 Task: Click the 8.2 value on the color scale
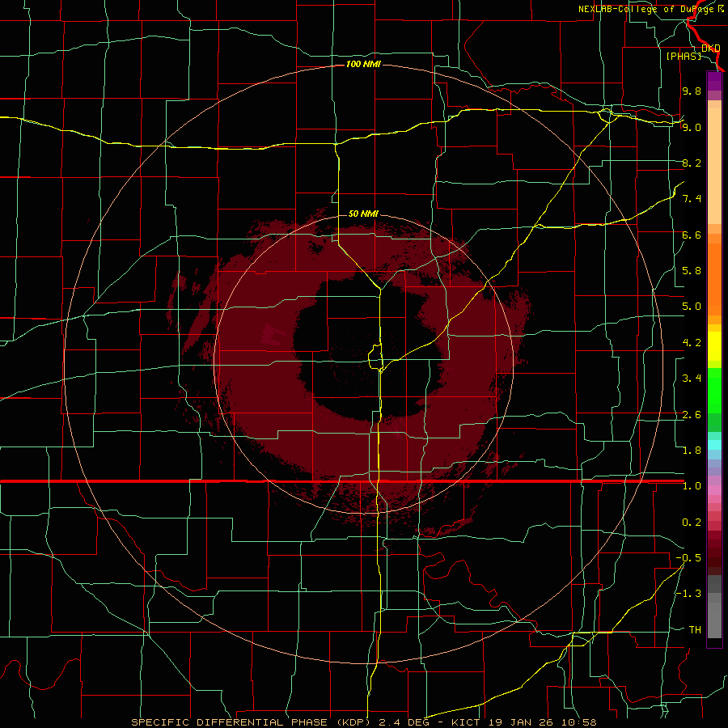692,163
